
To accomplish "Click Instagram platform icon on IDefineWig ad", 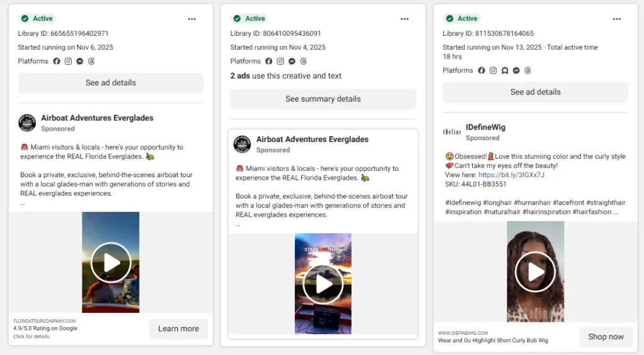I will [493, 70].
